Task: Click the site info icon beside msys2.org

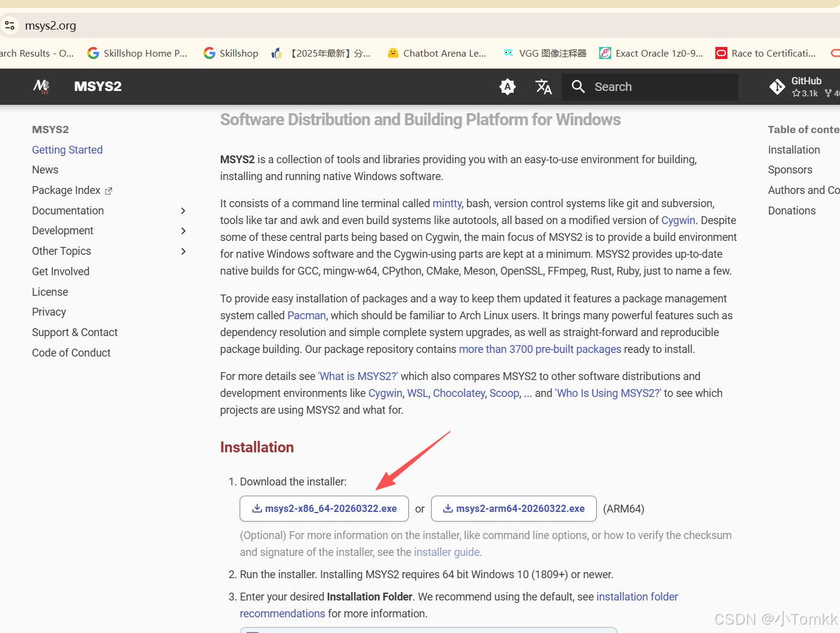Action: 10,25
